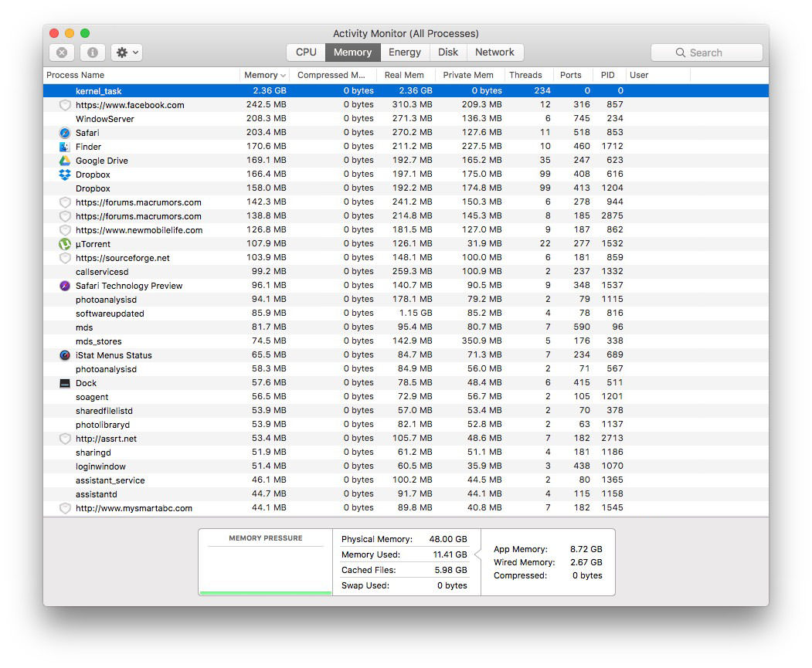812x668 pixels.
Task: Select the photolibraryd process
Action: click(406, 425)
